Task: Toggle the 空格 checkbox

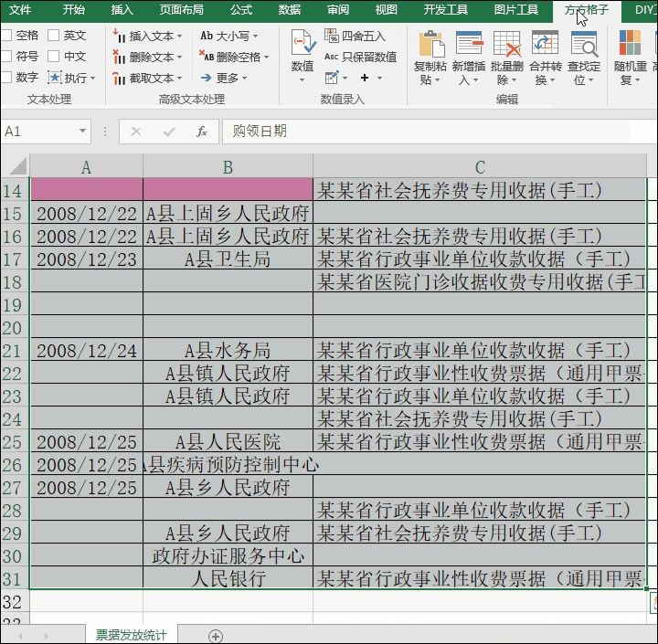Action: coord(5,36)
